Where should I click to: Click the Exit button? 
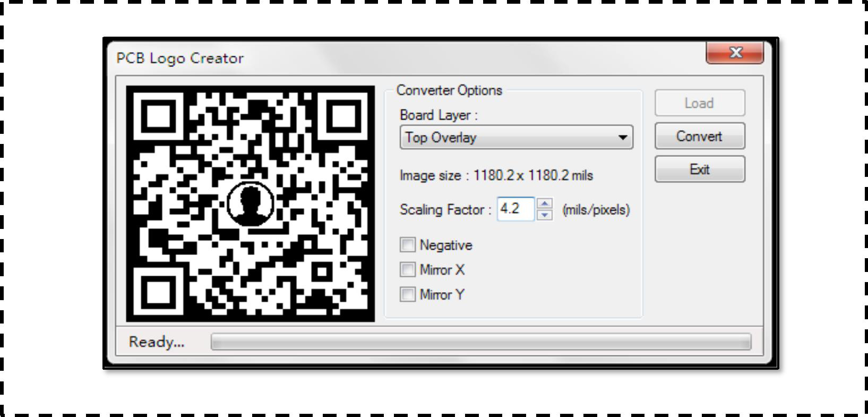(x=699, y=169)
